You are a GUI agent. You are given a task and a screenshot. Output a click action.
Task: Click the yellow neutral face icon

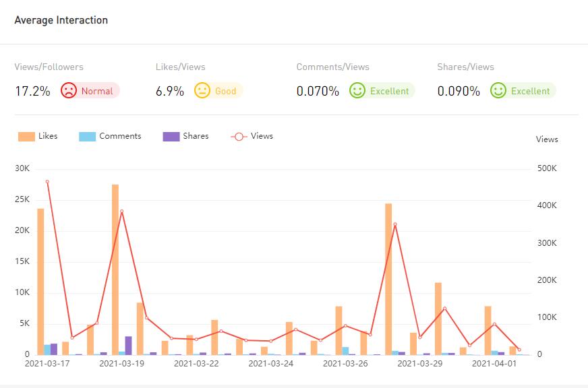[202, 90]
